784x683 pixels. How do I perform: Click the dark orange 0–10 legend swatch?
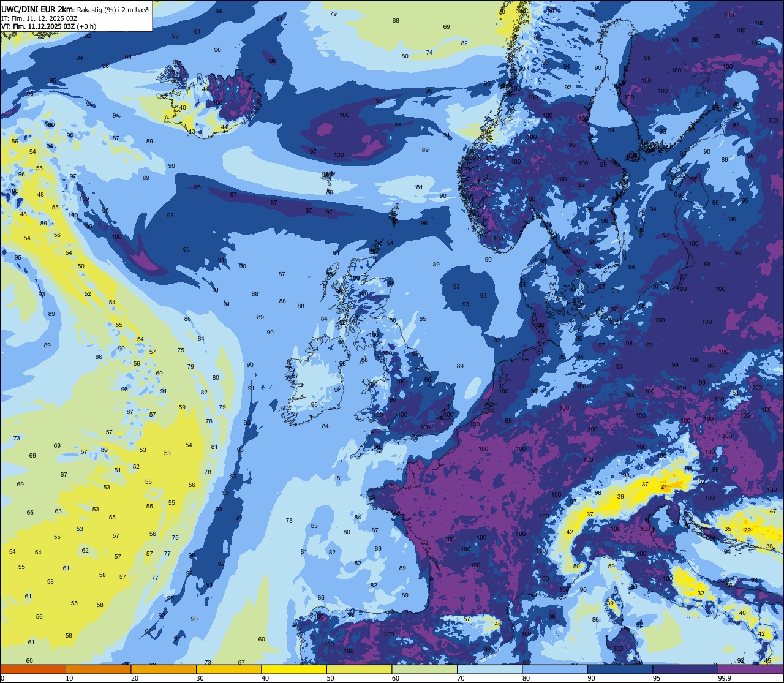point(33,669)
